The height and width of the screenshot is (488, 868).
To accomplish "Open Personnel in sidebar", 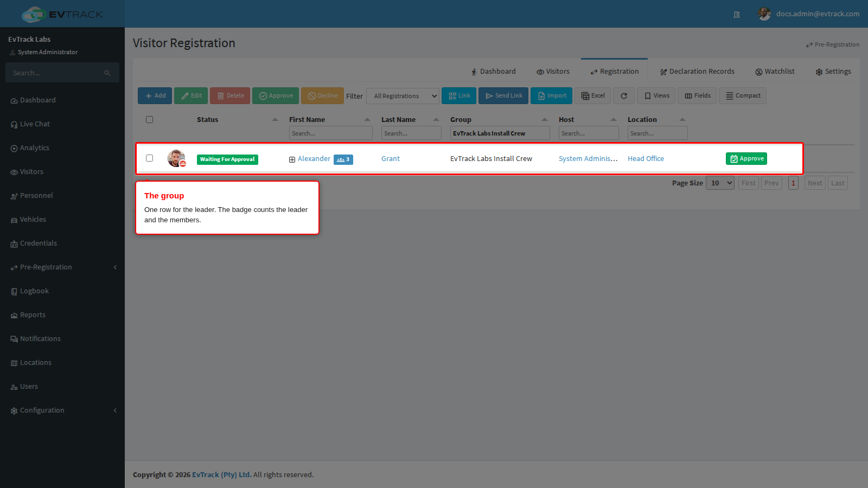I will (36, 196).
